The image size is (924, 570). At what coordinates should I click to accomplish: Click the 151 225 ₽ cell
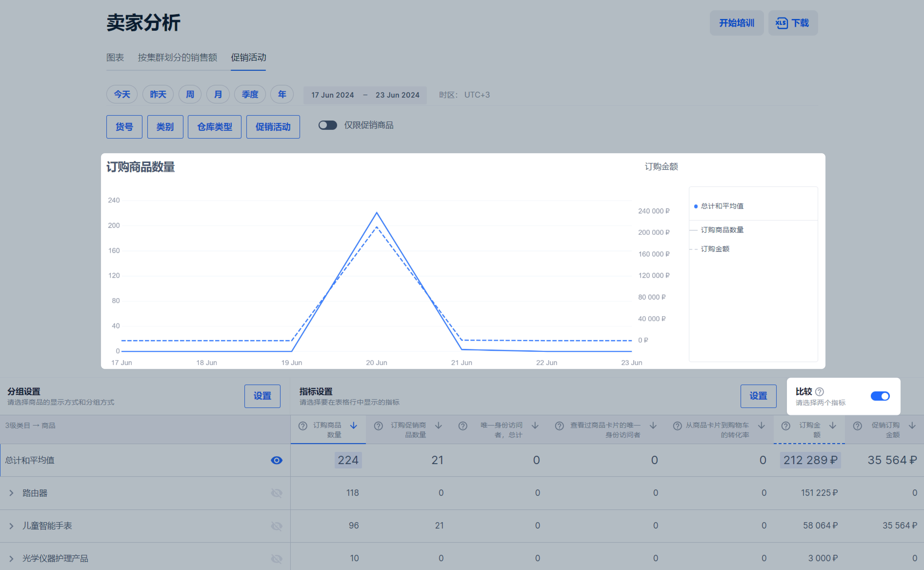(x=819, y=493)
